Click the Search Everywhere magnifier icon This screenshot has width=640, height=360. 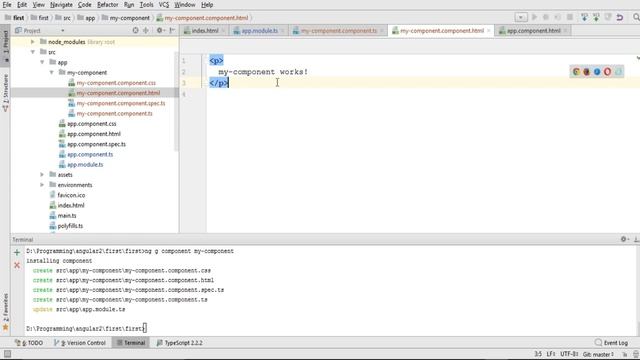[x=636, y=17]
